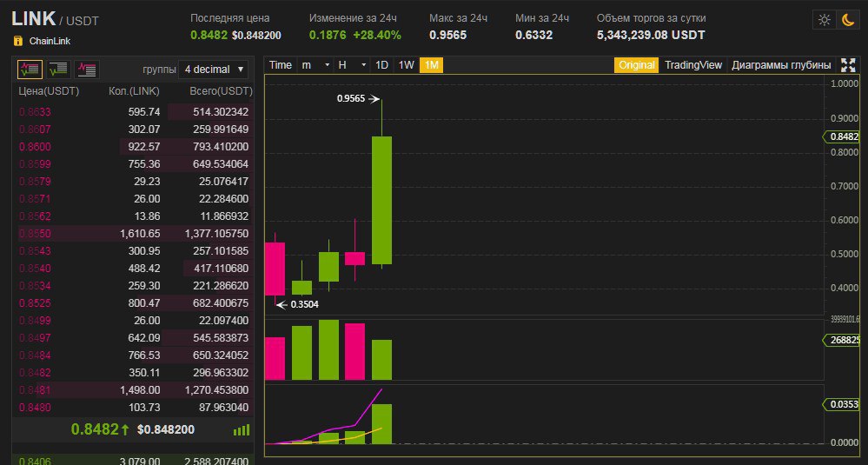Click sell order at price 0.8579
The height and width of the screenshot is (465, 868).
click(133, 181)
